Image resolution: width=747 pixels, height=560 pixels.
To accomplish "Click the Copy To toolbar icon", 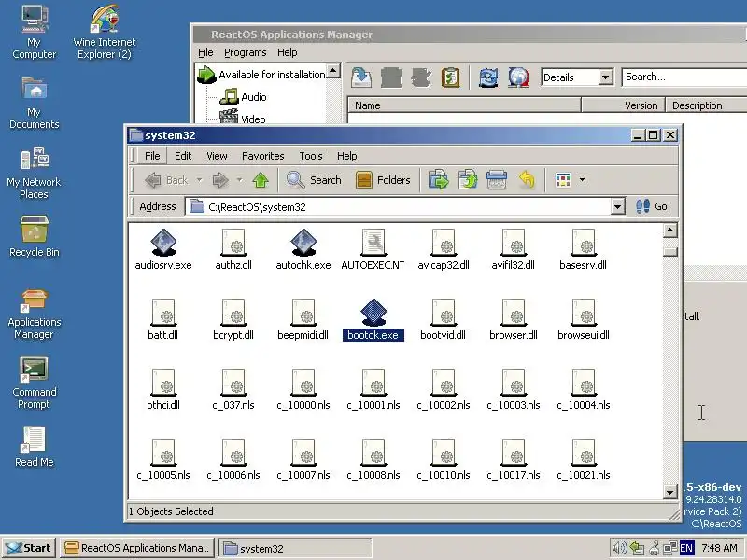I will (x=468, y=180).
